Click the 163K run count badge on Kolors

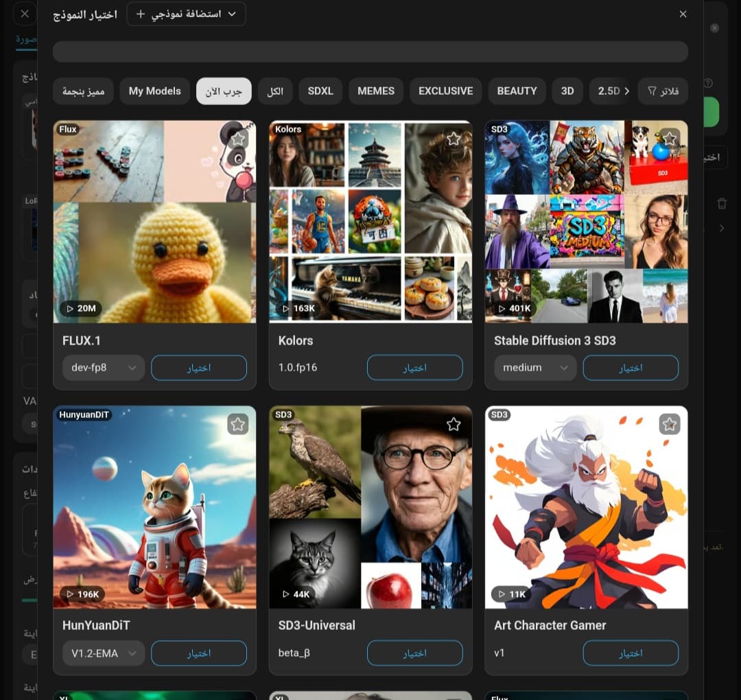298,309
